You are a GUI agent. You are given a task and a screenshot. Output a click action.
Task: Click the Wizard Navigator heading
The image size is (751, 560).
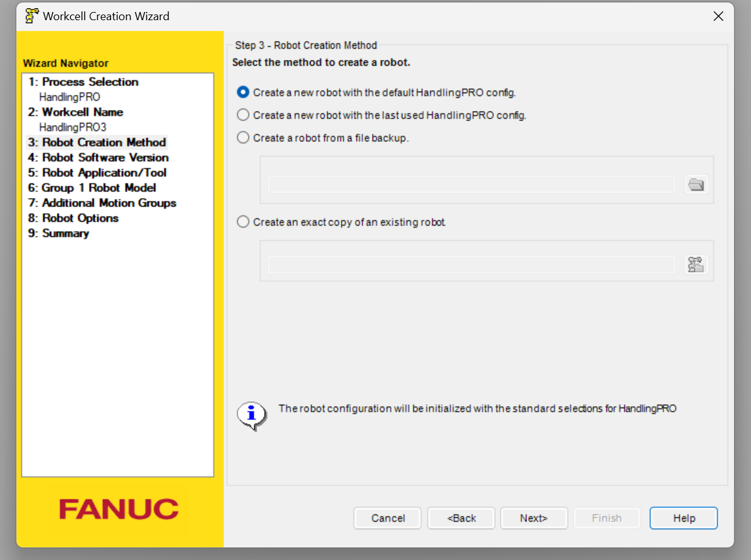click(66, 63)
